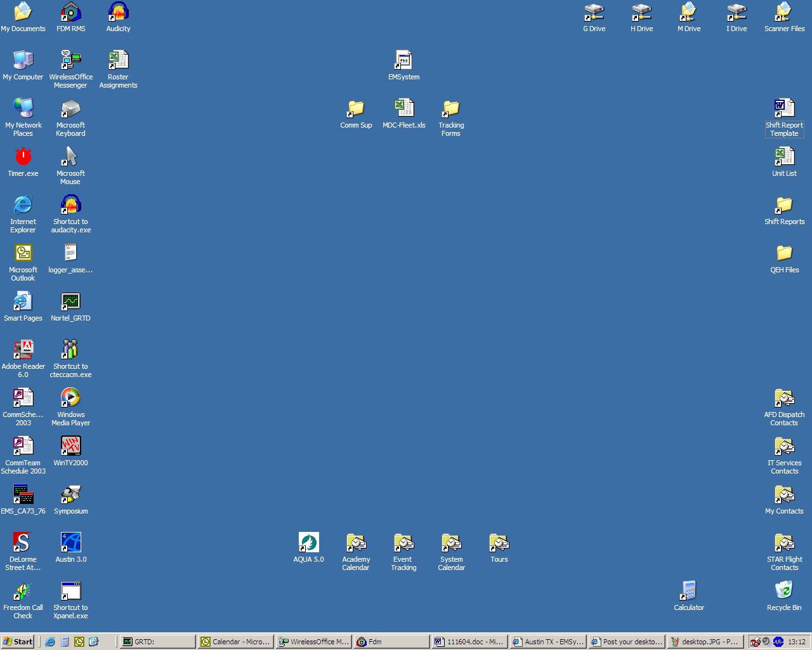Select the My Contacts desktop icon
This screenshot has height=650, width=812.
click(x=784, y=500)
